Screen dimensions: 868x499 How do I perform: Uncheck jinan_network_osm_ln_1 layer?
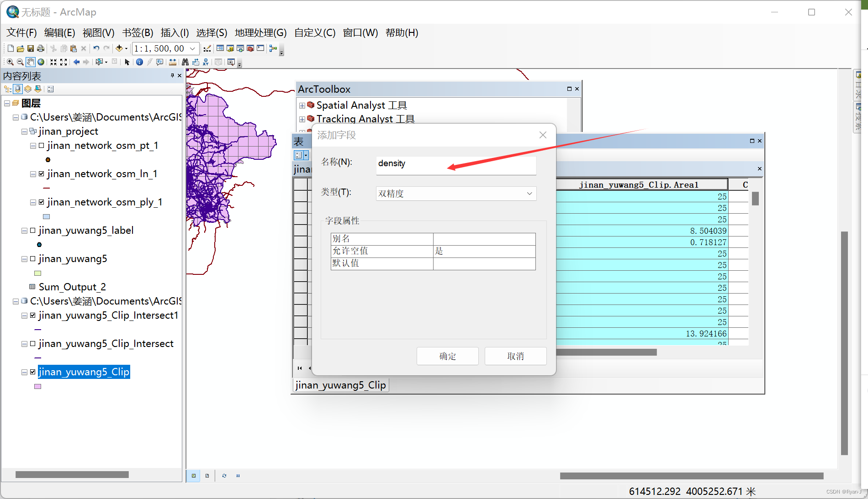42,174
